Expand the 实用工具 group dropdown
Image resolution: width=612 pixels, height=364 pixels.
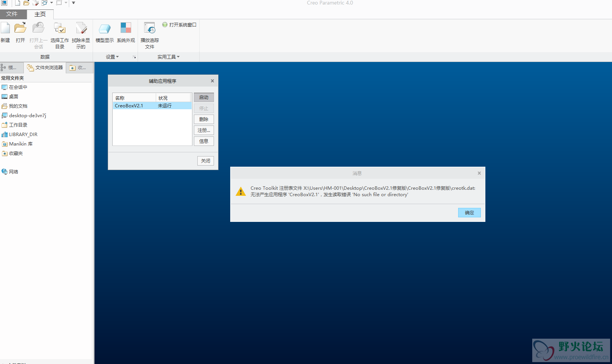[x=169, y=57]
